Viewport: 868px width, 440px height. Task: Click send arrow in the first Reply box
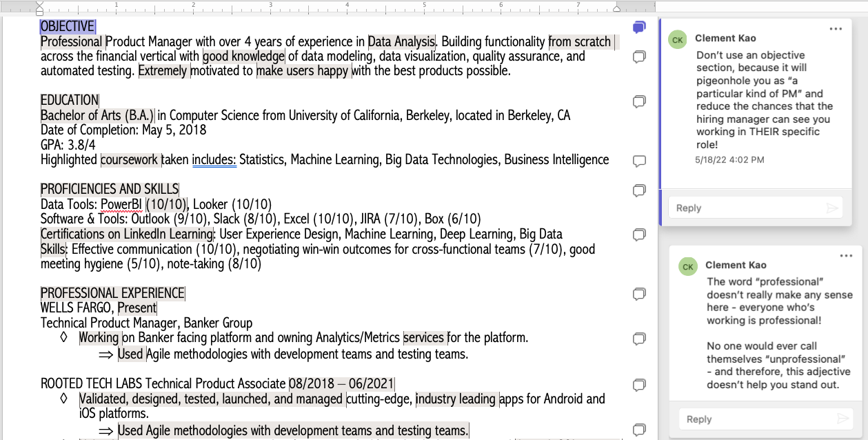click(832, 208)
